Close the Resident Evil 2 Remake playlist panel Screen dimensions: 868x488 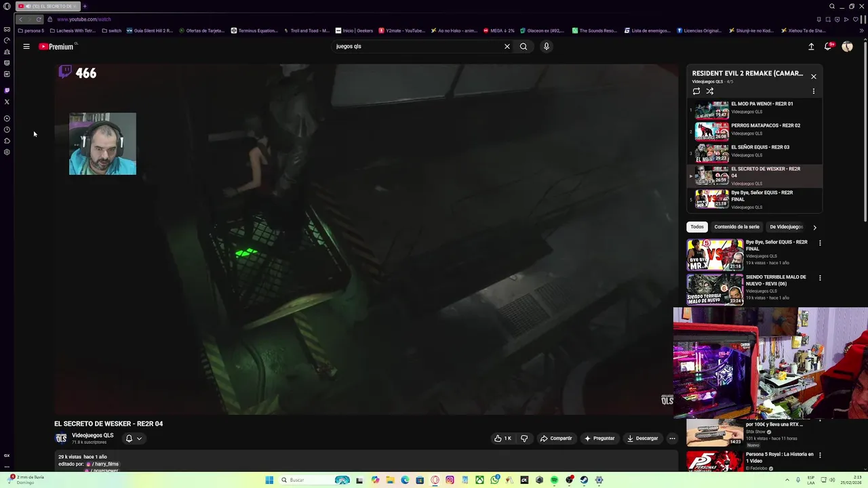click(x=814, y=77)
